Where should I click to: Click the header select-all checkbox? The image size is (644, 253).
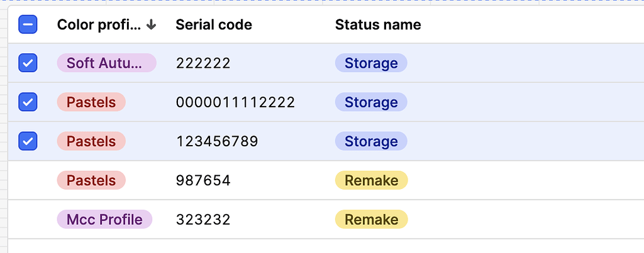[28, 24]
